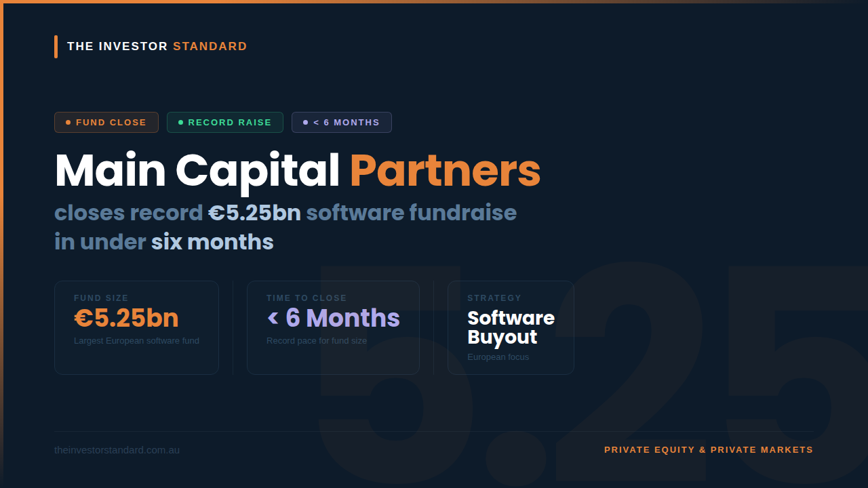The height and width of the screenshot is (488, 868).
Task: Click the Fund Size €5.25bn card
Action: (x=136, y=327)
